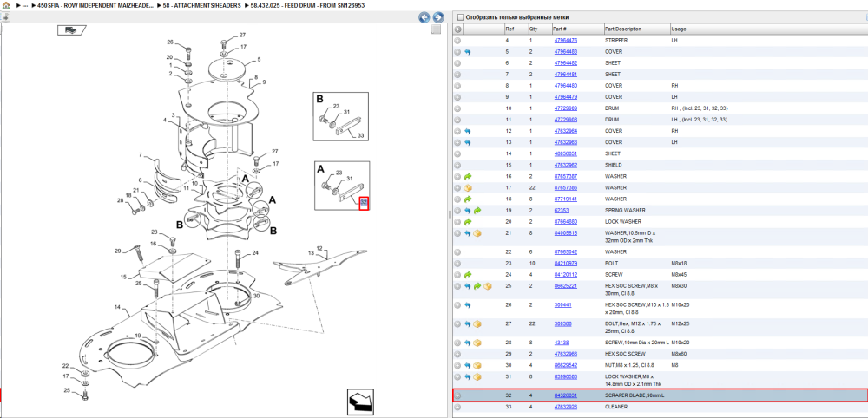Enable 'Отобразить только выбранные метки' checkbox
The height and width of the screenshot is (418, 868).
pyautogui.click(x=461, y=17)
